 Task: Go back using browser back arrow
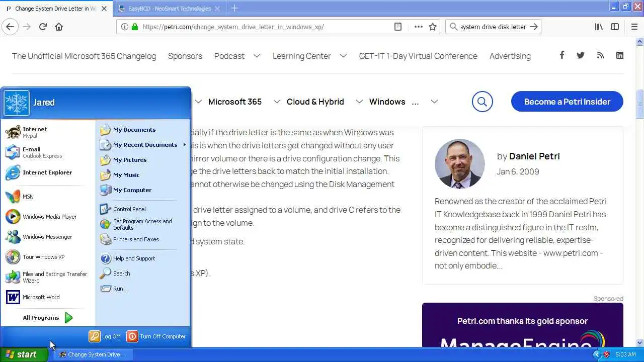click(11, 27)
